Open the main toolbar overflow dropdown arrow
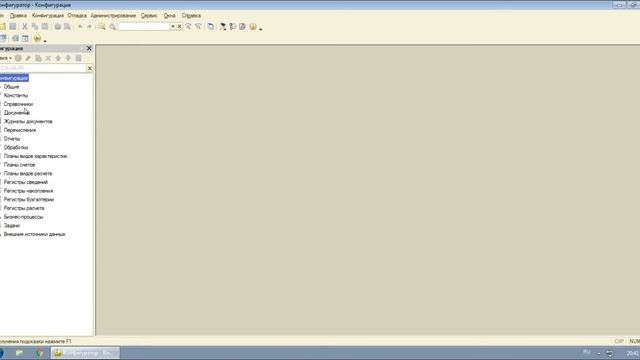The width and height of the screenshot is (640, 360). (261, 29)
